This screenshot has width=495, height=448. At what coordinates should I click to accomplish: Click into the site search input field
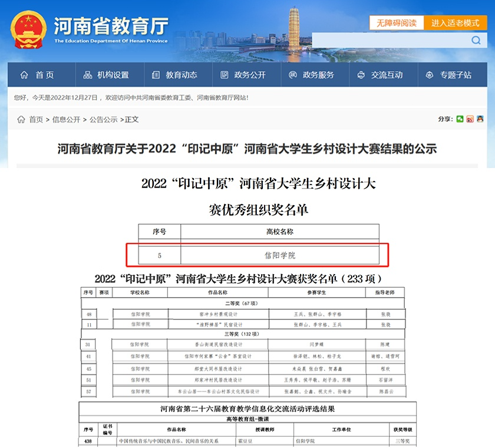(389, 40)
